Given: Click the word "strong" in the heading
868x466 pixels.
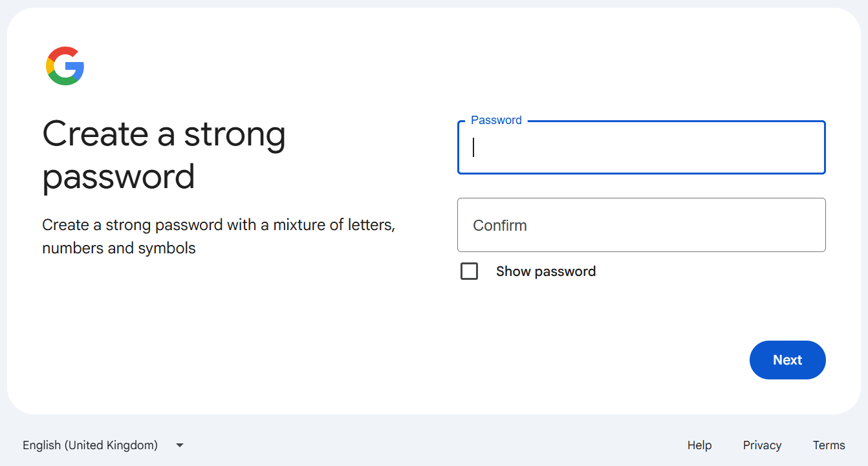Looking at the screenshot, I should click(x=234, y=134).
